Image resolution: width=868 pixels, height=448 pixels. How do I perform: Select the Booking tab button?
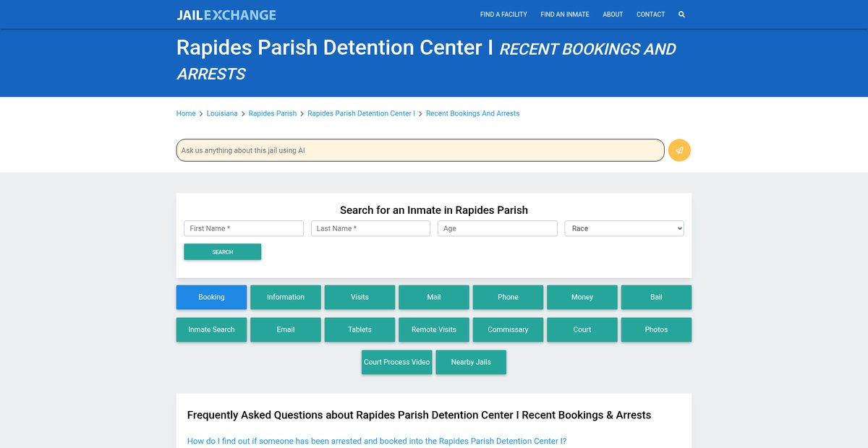click(x=211, y=297)
